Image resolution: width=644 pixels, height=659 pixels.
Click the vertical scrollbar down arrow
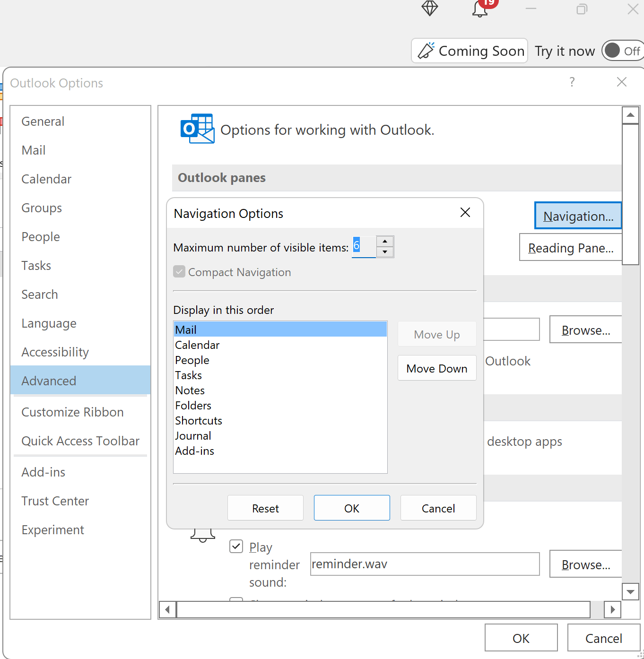pos(630,591)
